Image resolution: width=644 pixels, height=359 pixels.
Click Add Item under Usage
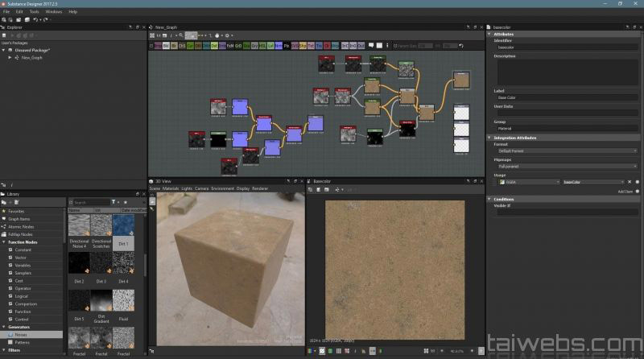625,192
